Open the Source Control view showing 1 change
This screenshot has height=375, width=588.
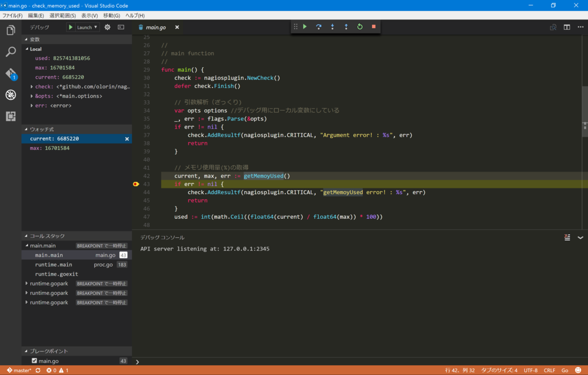(10, 73)
